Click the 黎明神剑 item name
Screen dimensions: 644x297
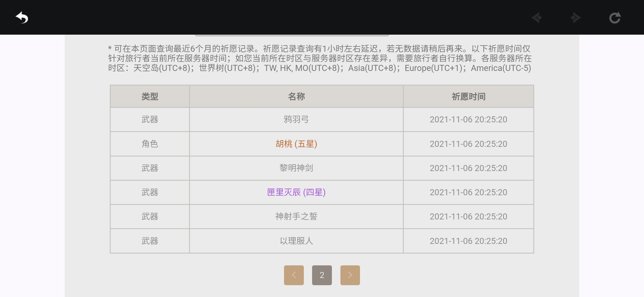click(296, 168)
